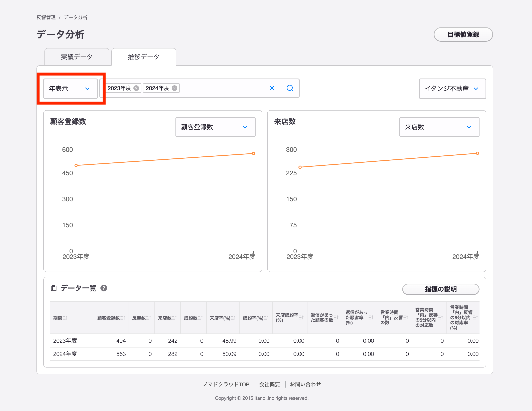Sort by 営業時間「内」反響の数 column icon
Viewport: 532px width, 411px height.
click(x=406, y=317)
